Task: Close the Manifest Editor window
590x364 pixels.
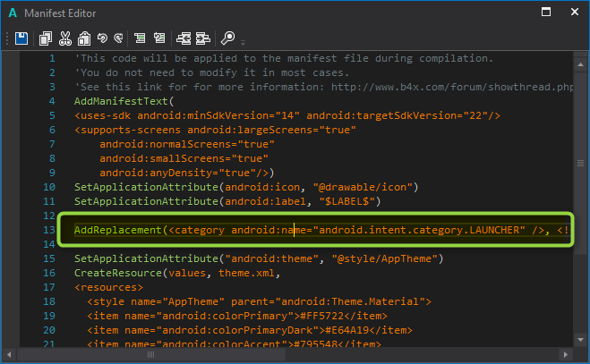Action: click(575, 12)
